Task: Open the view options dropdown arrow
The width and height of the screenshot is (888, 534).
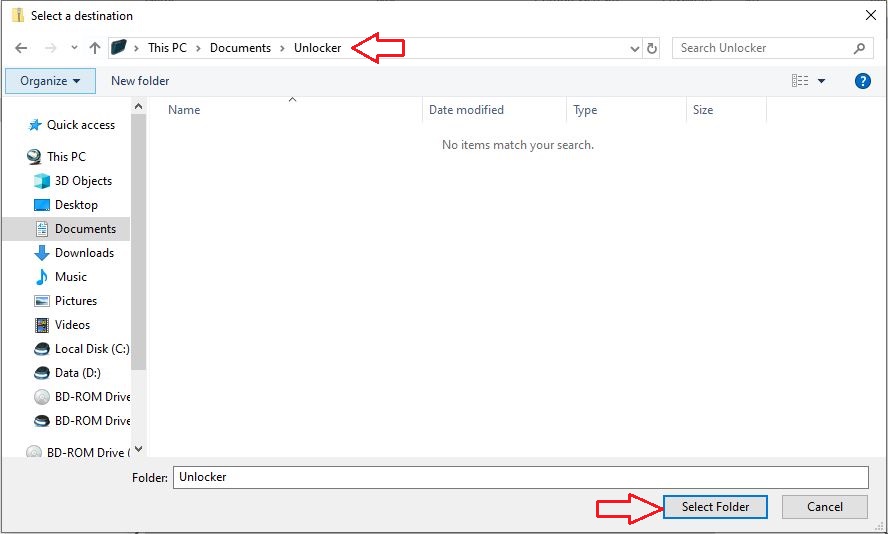Action: [822, 81]
